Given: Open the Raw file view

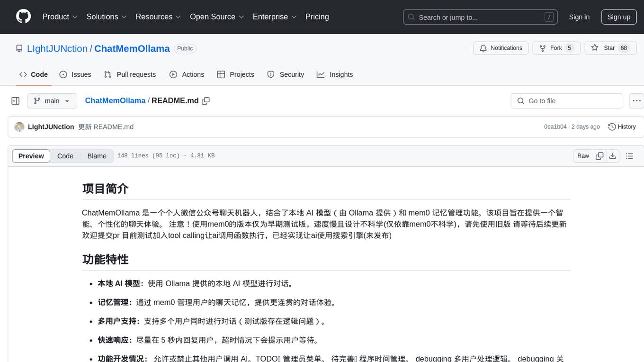Looking at the screenshot, I should tap(583, 156).
